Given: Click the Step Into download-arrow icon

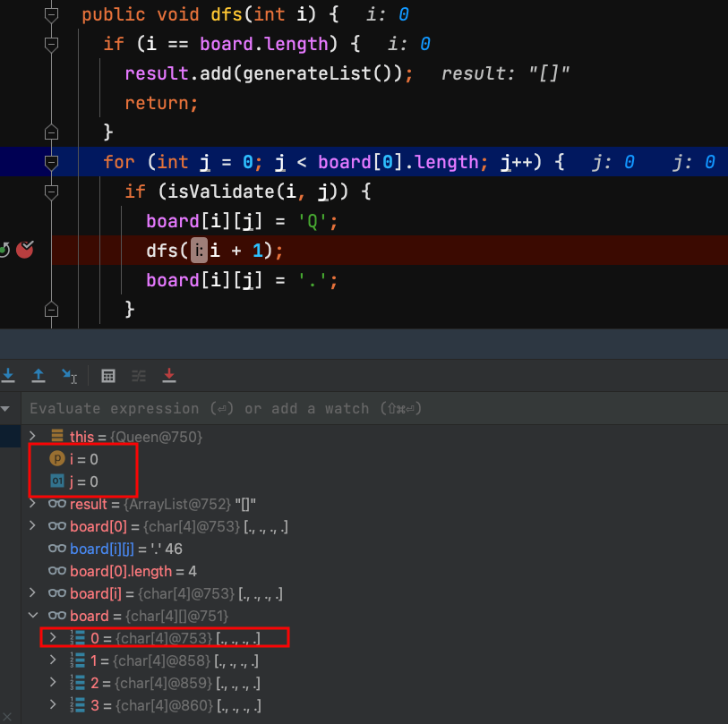Looking at the screenshot, I should [x=8, y=376].
